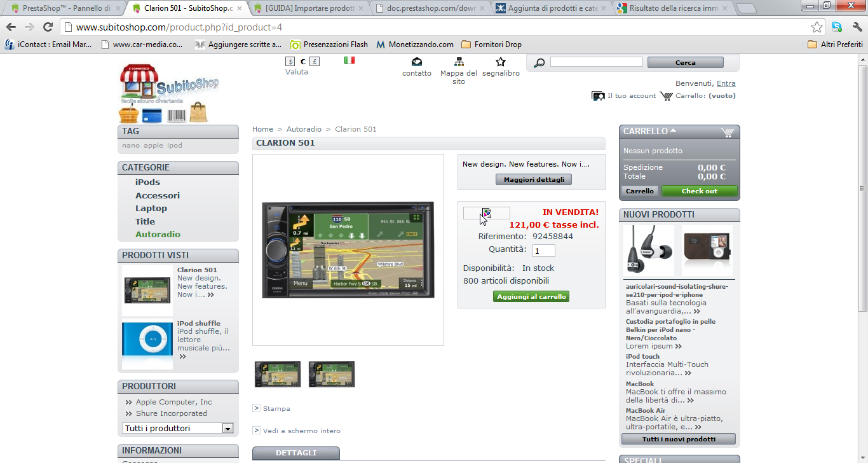The height and width of the screenshot is (463, 868).
Task: Open the Belkin wallet case thumbnail in Nuovi prodotti
Action: click(707, 250)
